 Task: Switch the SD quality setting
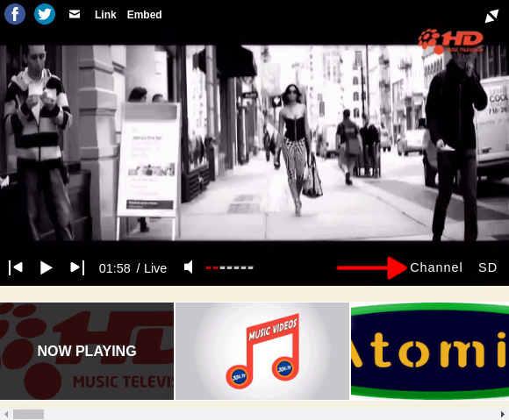487,267
